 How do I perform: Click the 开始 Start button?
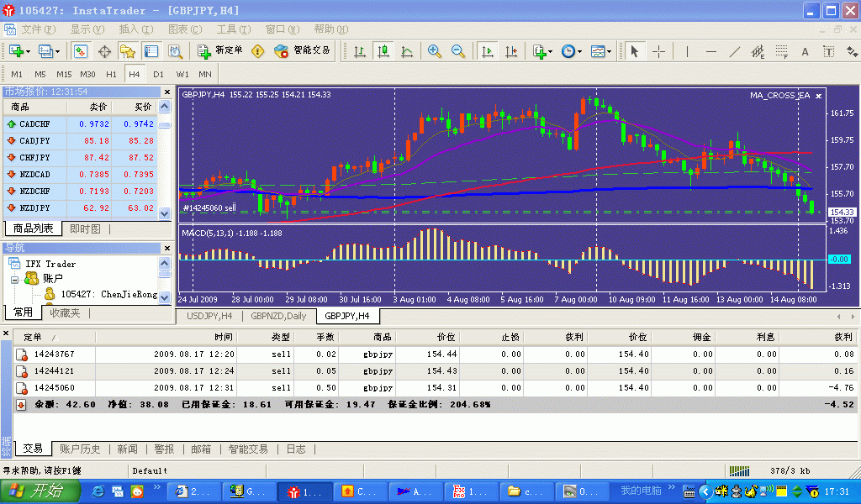pos(38,491)
